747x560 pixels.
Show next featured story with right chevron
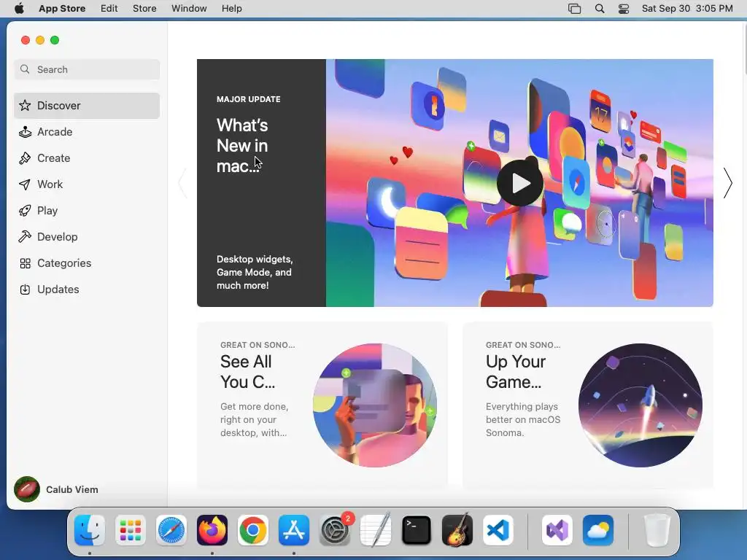pos(727,183)
